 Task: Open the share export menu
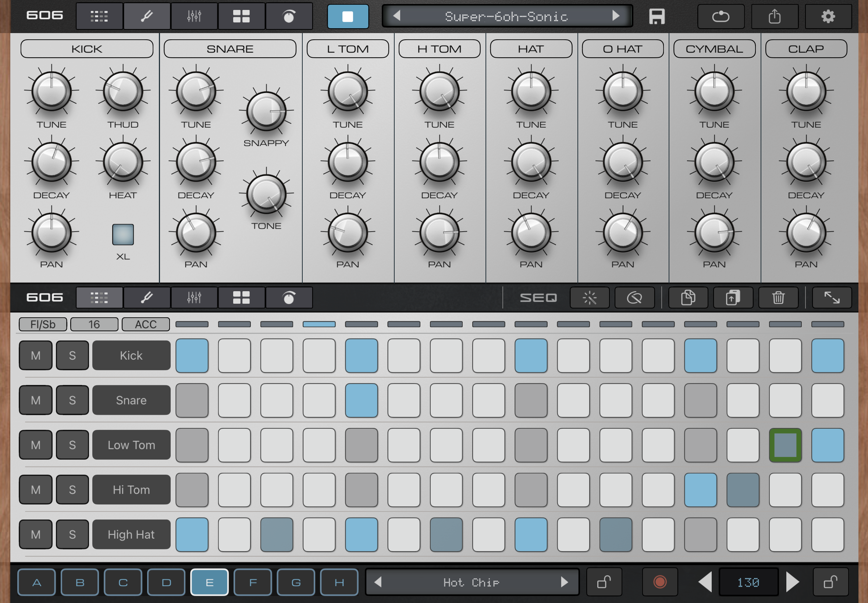tap(775, 16)
